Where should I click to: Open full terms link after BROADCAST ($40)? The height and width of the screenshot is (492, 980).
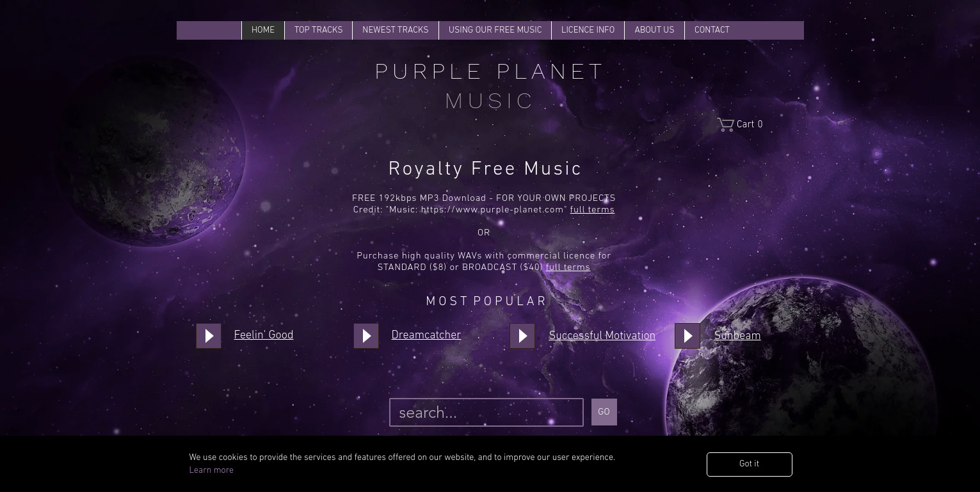[x=568, y=267]
